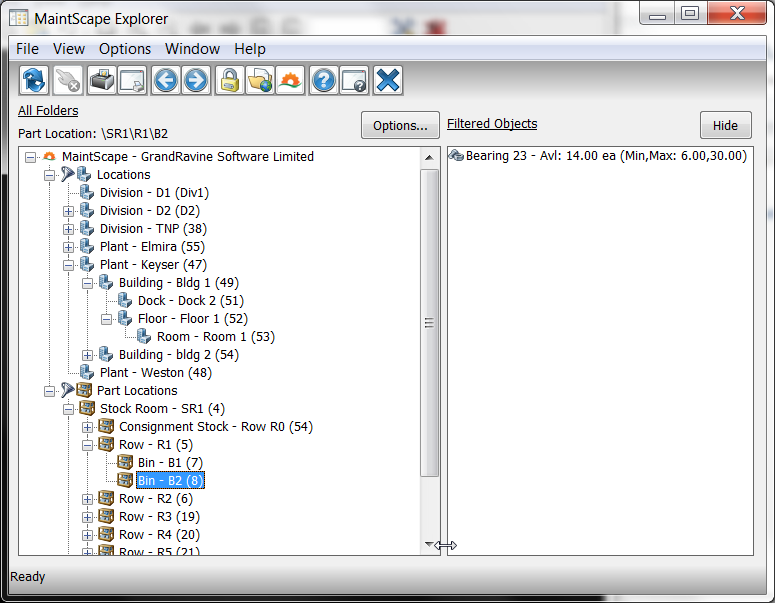Click the Bearing 23 part icon
The image size is (775, 603).
click(456, 156)
